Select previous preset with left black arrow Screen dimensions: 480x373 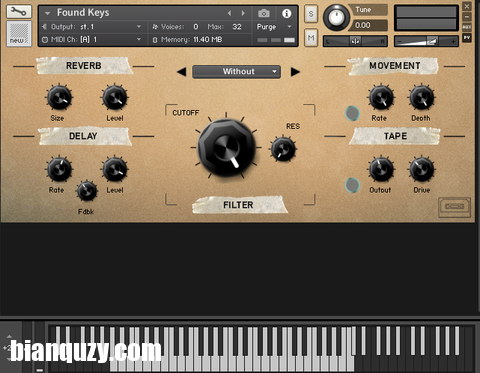click(182, 72)
